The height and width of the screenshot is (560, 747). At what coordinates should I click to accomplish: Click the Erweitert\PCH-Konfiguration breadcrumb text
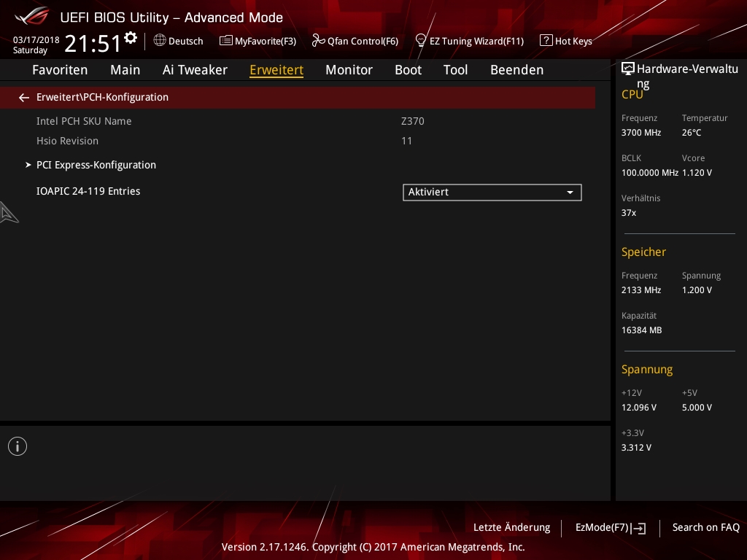coord(102,97)
